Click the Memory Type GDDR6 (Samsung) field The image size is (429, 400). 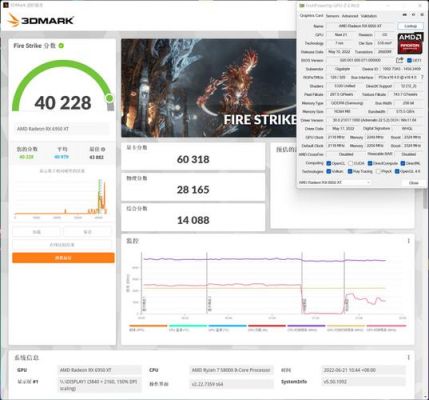click(x=347, y=103)
